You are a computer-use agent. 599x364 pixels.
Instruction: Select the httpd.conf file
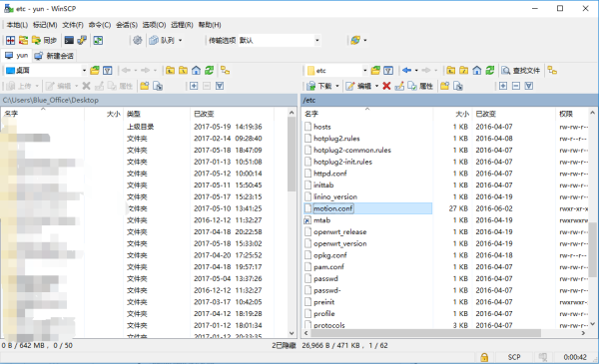click(330, 174)
